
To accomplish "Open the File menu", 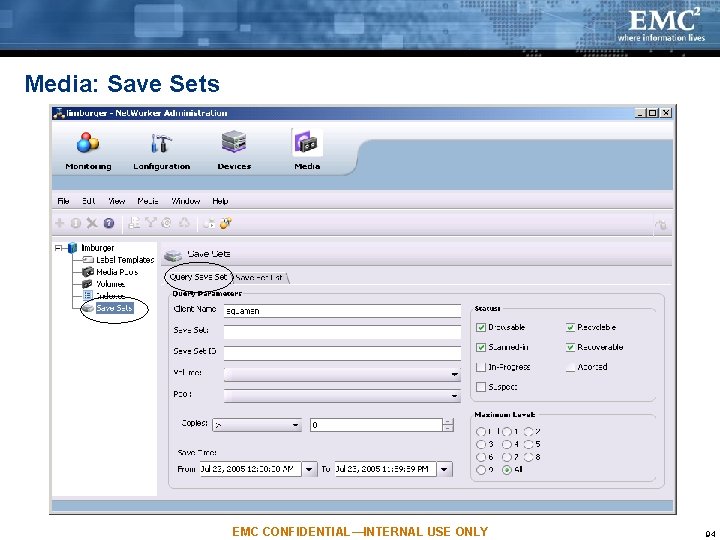I will pyautogui.click(x=63, y=201).
